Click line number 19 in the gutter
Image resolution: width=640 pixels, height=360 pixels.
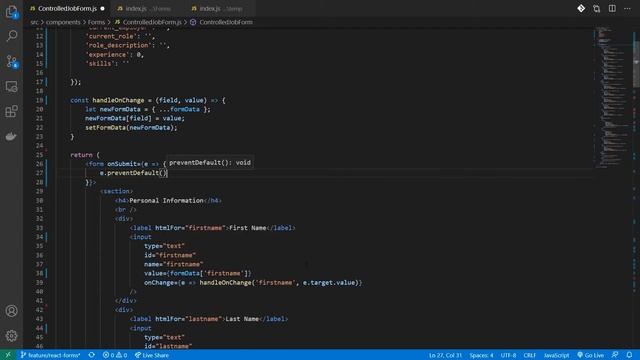39,100
